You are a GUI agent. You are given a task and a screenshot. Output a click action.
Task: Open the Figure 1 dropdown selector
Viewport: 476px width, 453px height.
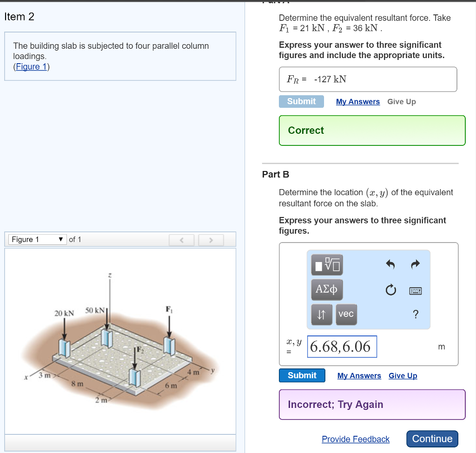[x=37, y=239]
